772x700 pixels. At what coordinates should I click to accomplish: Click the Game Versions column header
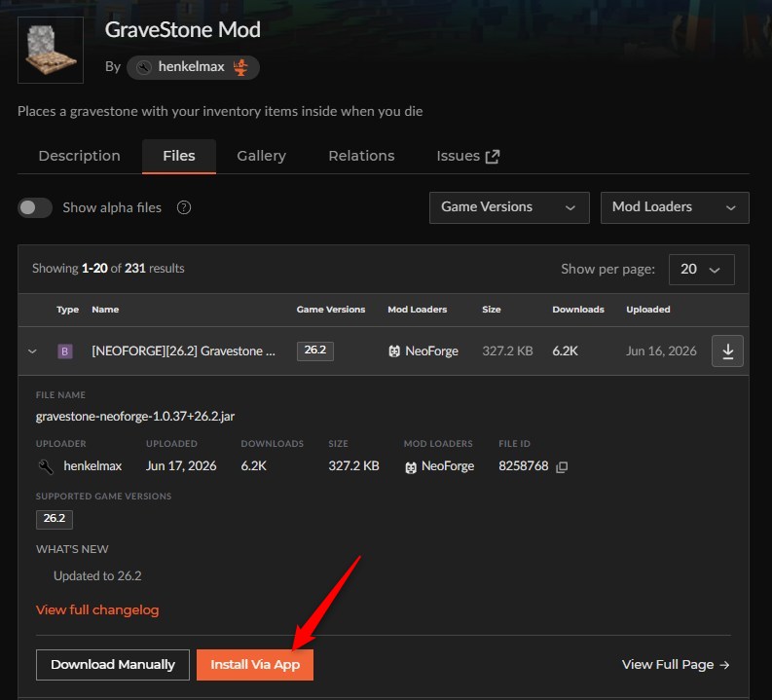tap(331, 310)
